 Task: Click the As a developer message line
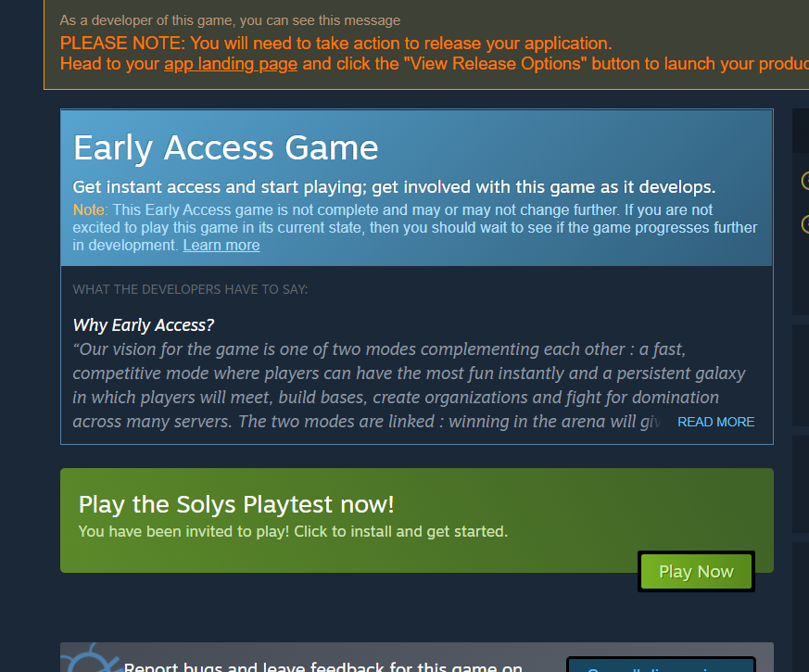tap(230, 20)
